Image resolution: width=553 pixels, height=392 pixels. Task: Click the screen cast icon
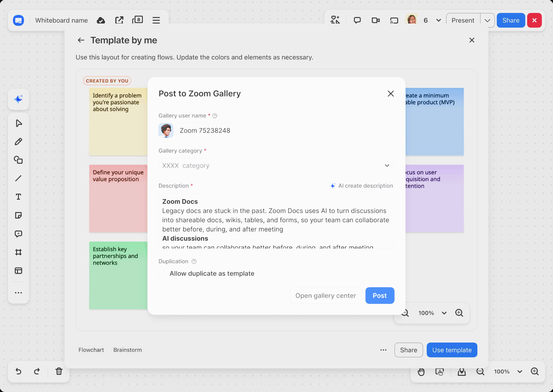[394, 20]
